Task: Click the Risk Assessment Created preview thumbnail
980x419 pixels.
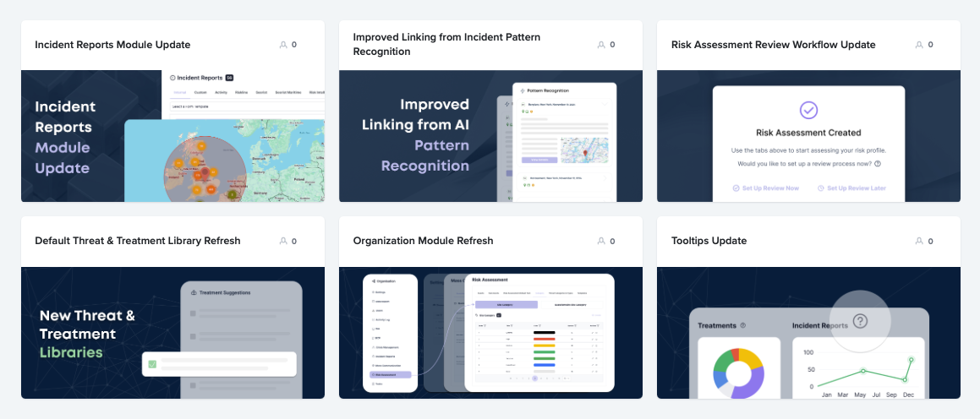Action: point(808,136)
